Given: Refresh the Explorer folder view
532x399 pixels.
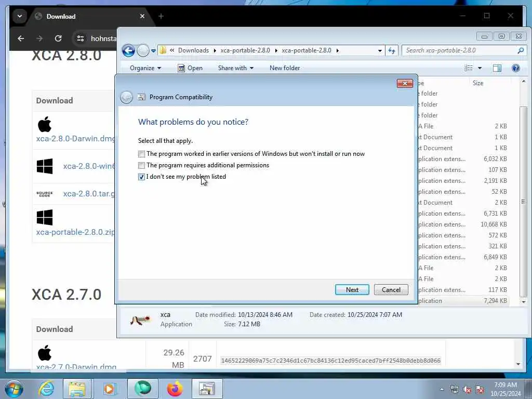Looking at the screenshot, I should pos(392,50).
